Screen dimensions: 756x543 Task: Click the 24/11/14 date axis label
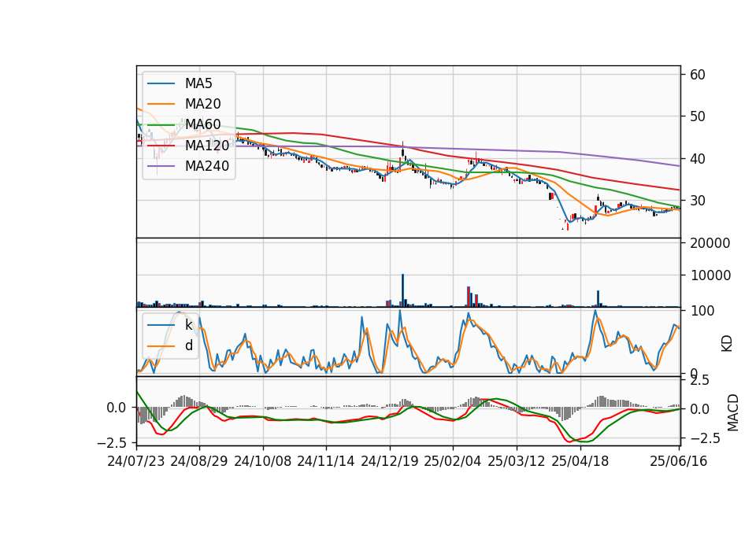(326, 461)
